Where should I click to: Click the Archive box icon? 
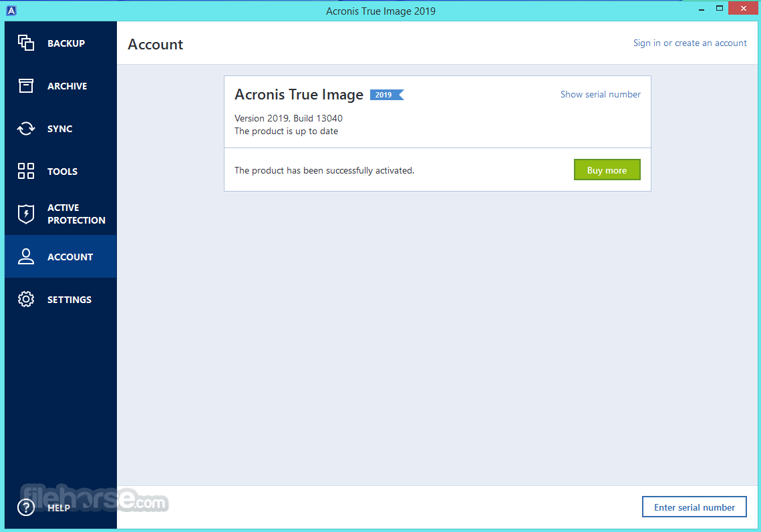coord(25,85)
